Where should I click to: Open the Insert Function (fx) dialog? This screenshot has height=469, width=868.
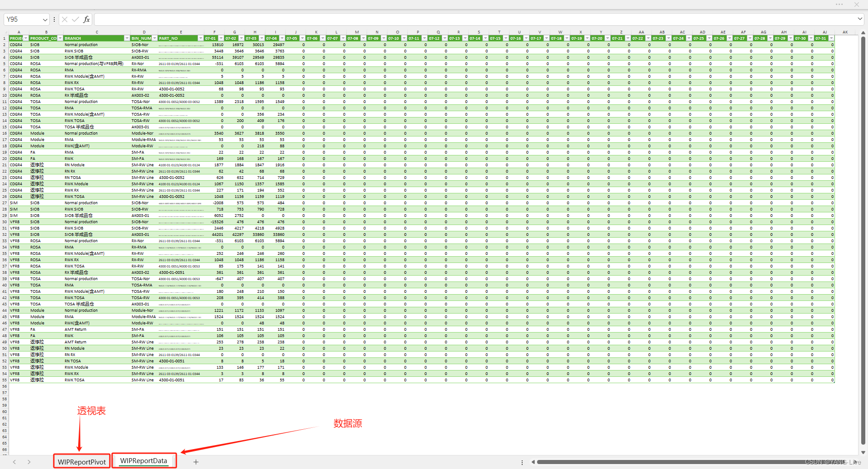tap(86, 19)
